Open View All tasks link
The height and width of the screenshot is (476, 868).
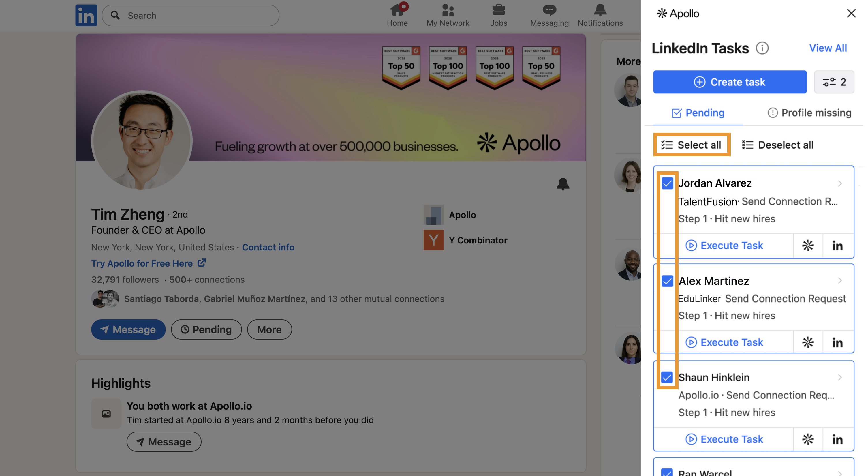pos(828,48)
